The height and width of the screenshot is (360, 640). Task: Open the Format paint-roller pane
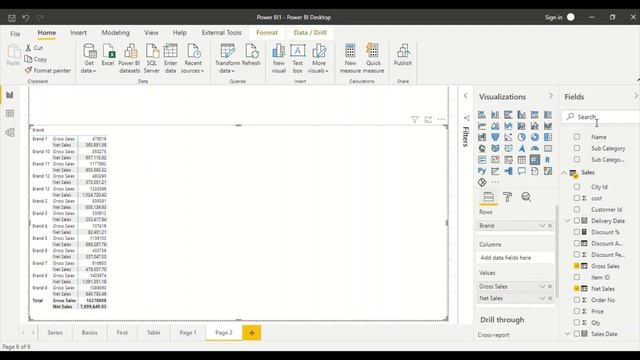507,197
